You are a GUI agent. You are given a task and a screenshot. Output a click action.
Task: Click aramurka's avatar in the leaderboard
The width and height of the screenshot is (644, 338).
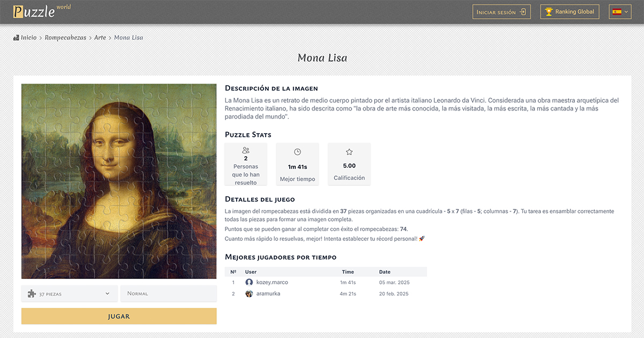250,293
